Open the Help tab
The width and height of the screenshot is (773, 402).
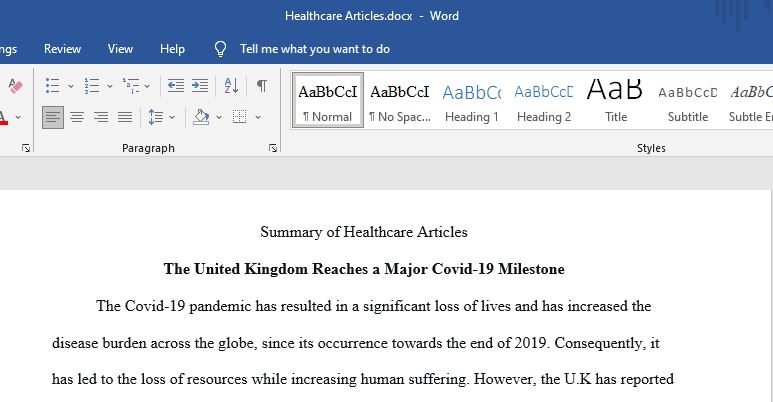[172, 49]
